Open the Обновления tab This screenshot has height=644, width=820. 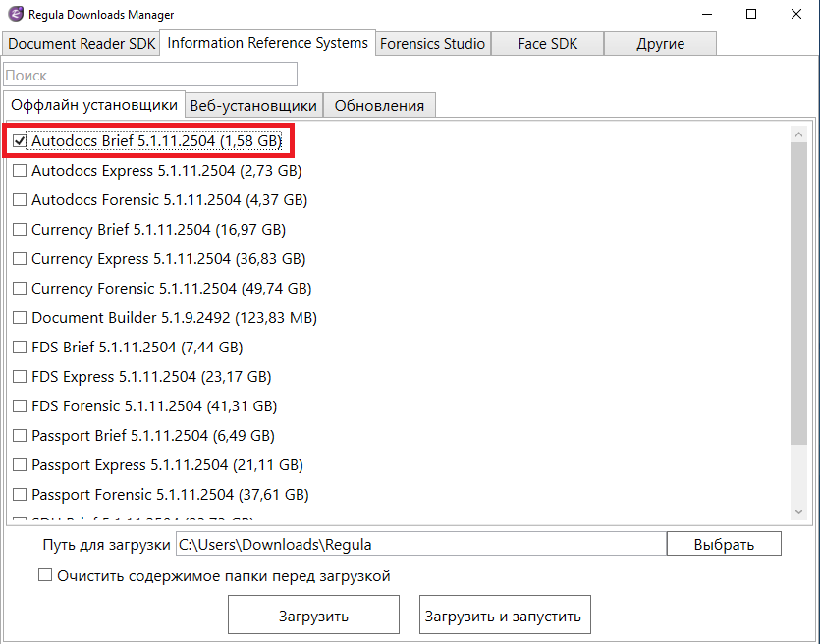(379, 106)
